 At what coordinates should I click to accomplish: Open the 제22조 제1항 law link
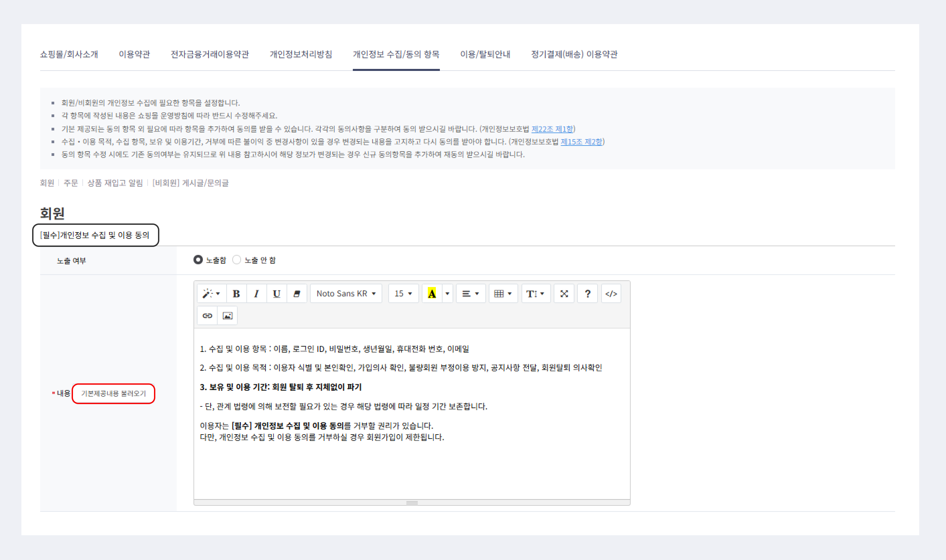tap(552, 129)
